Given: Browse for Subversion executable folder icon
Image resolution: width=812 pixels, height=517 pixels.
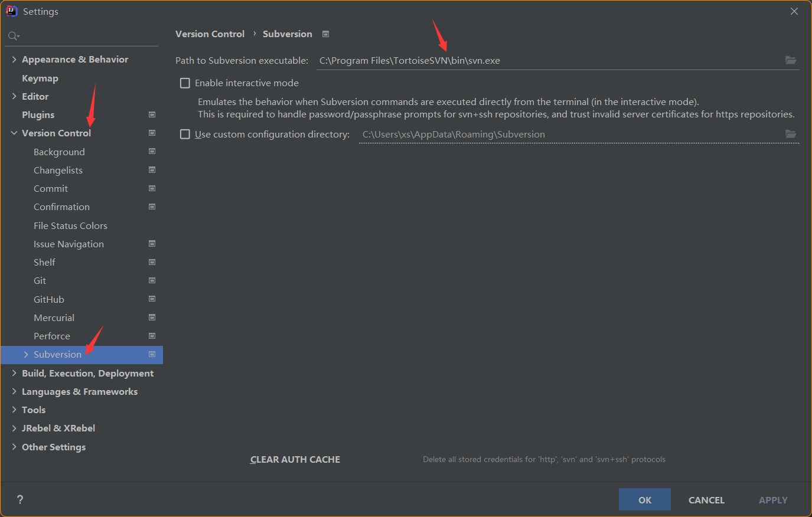Looking at the screenshot, I should tap(791, 60).
